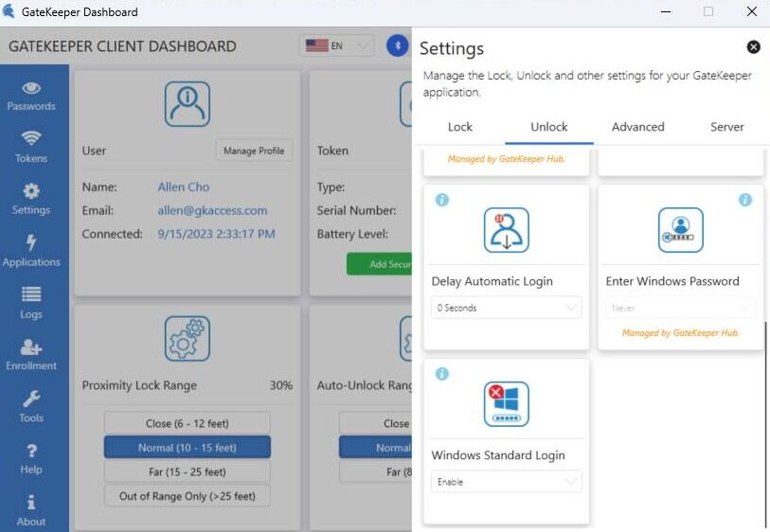Switch to the Advanced tab
770x532 pixels.
[x=638, y=127]
